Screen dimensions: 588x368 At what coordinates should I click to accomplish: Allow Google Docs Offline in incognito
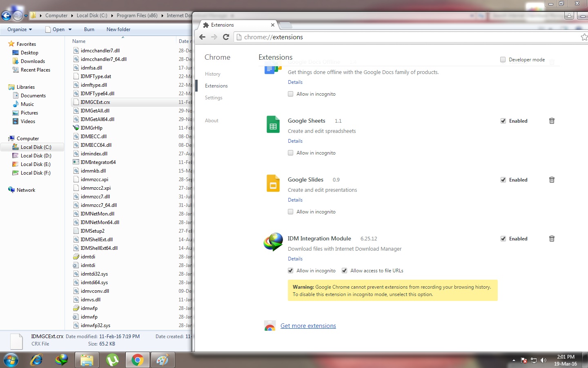click(291, 94)
